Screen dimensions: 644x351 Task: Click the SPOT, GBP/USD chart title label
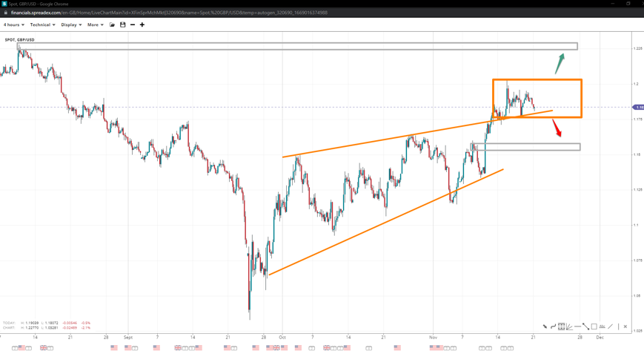click(20, 39)
